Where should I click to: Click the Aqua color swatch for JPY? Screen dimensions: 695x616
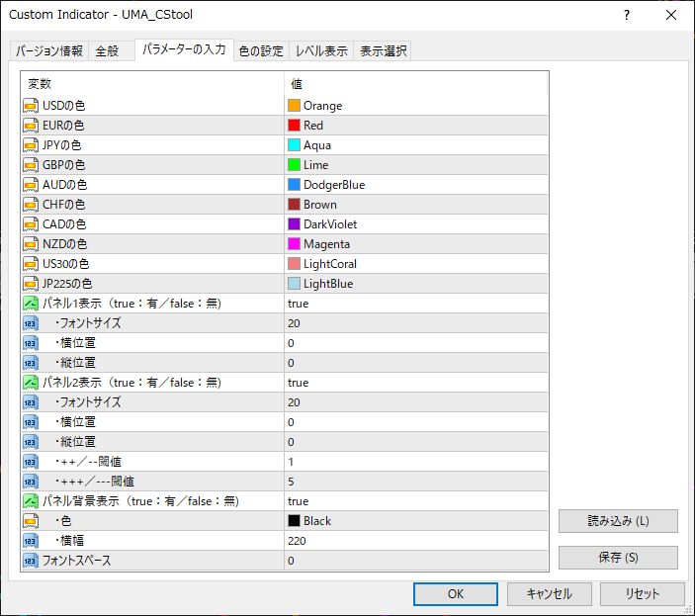pyautogui.click(x=294, y=145)
